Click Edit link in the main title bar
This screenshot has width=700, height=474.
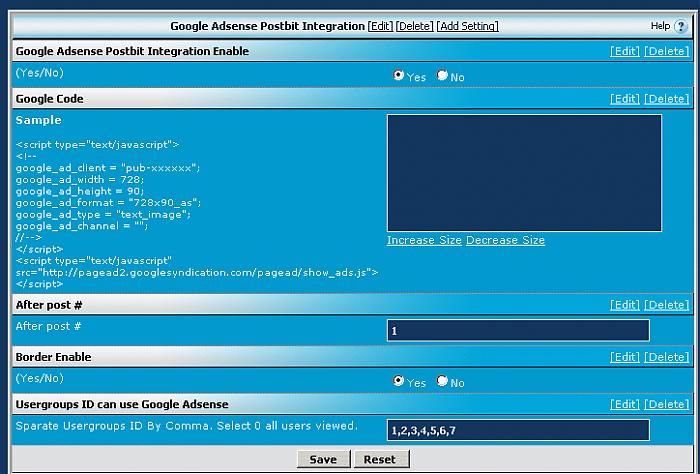point(380,26)
